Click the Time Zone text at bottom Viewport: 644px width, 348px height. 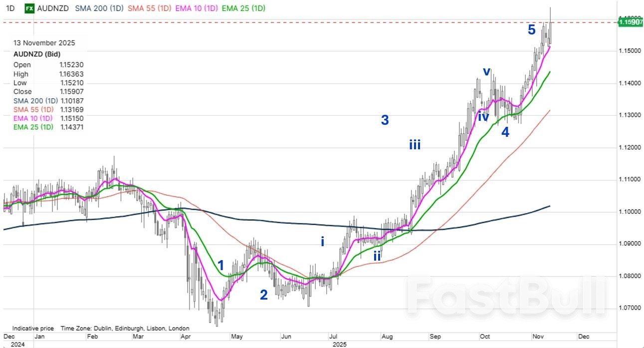(125, 328)
